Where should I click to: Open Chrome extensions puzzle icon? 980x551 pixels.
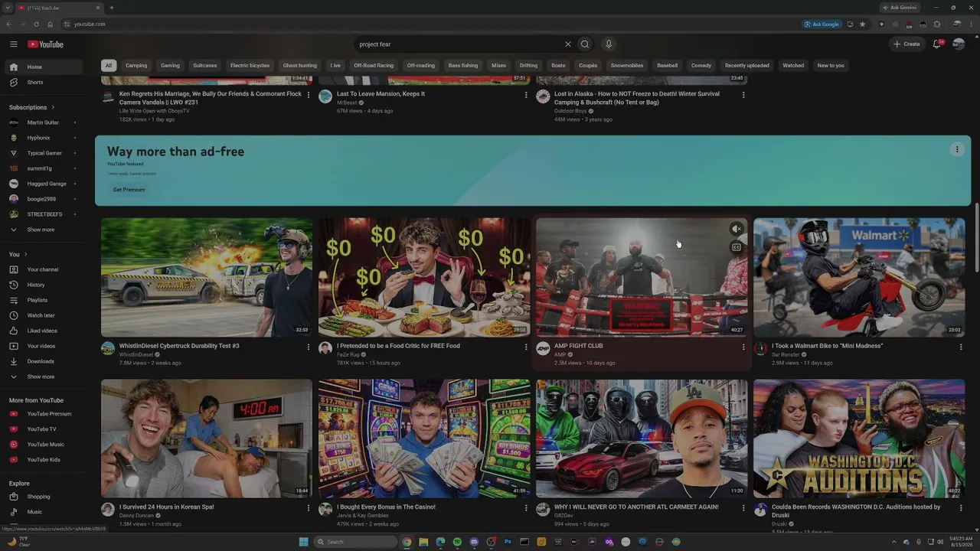pos(936,24)
